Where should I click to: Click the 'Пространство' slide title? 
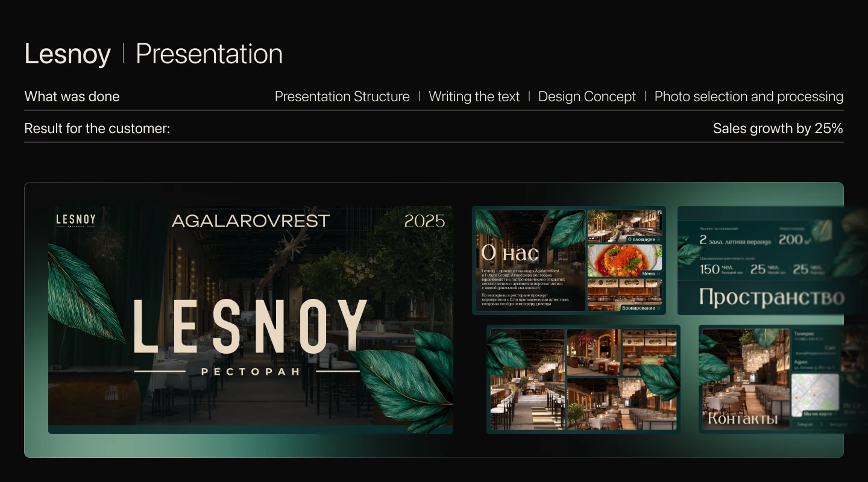pyautogui.click(x=772, y=298)
